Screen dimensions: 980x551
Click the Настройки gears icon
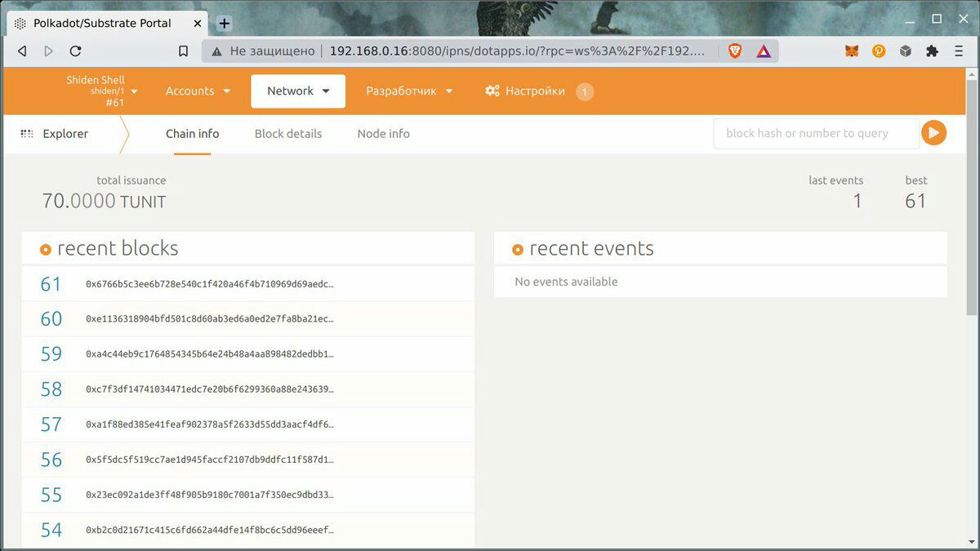(492, 91)
